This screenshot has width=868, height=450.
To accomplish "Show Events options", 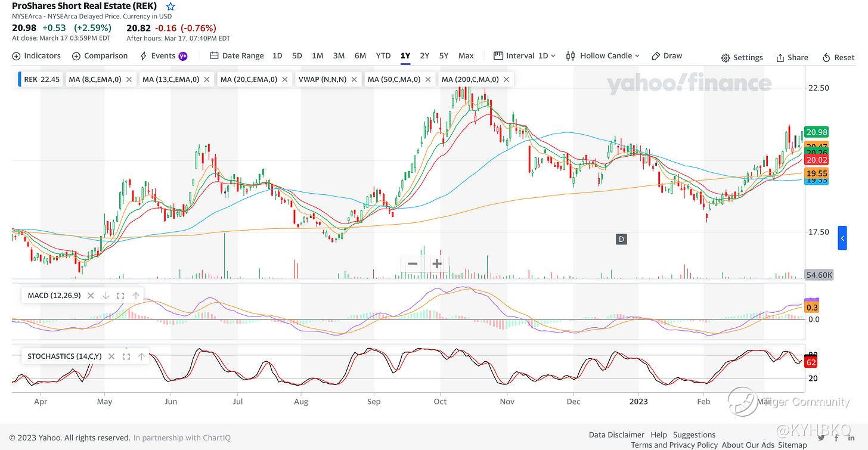I will 163,55.
